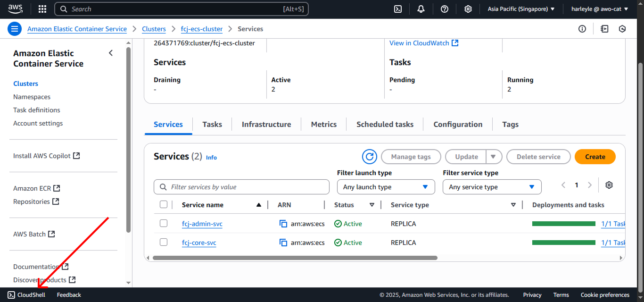The height and width of the screenshot is (302, 644).
Task: Open Feedback in the footer
Action: [x=69, y=295]
